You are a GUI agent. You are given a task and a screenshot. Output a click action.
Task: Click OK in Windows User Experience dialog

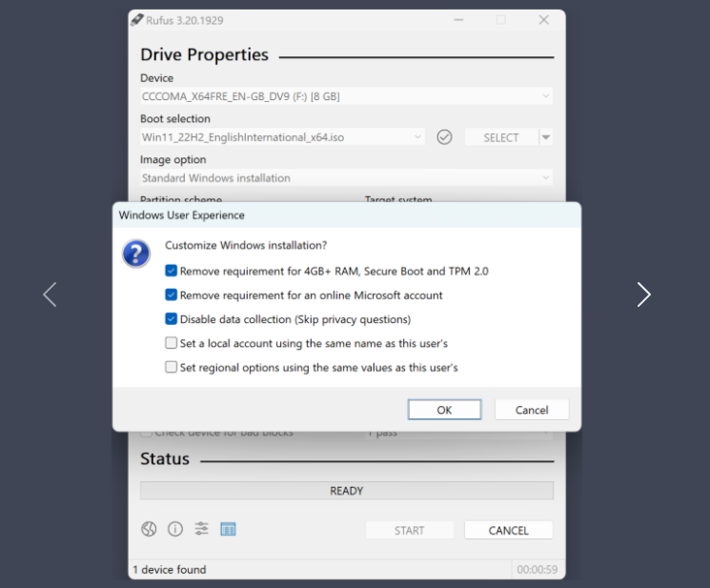point(444,410)
